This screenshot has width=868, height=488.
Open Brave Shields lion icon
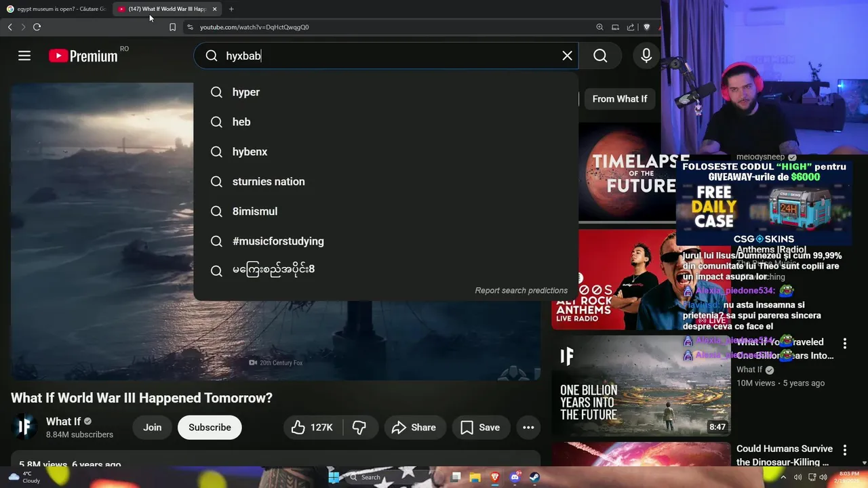[x=646, y=27]
